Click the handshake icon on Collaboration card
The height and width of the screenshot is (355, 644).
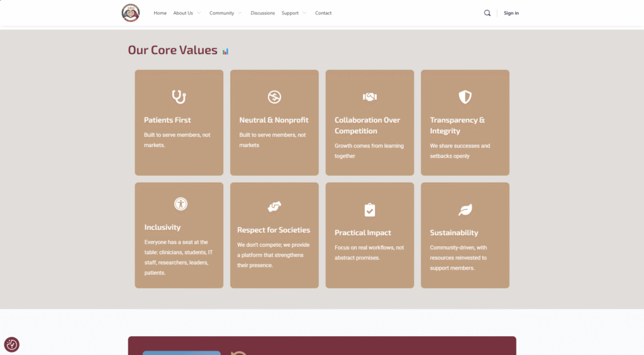coord(370,97)
